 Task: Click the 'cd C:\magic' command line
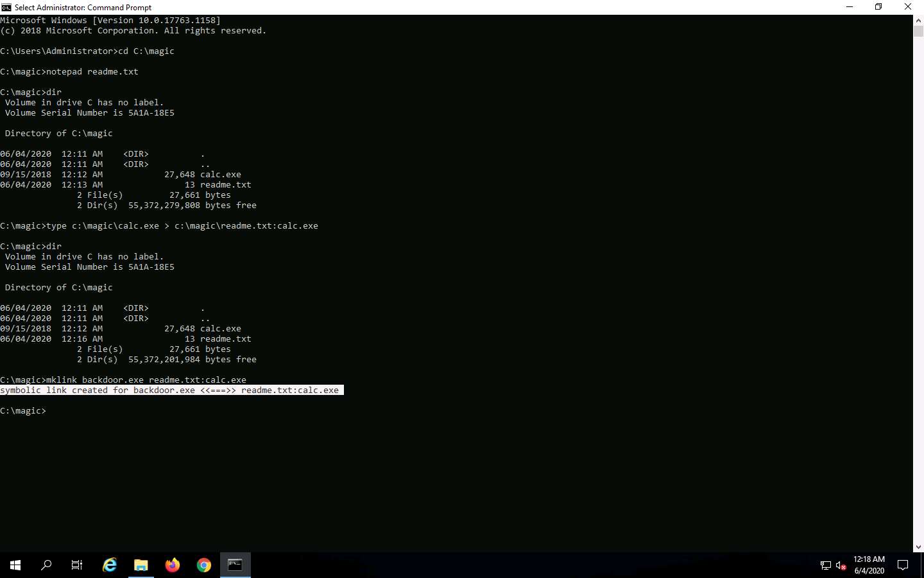87,51
